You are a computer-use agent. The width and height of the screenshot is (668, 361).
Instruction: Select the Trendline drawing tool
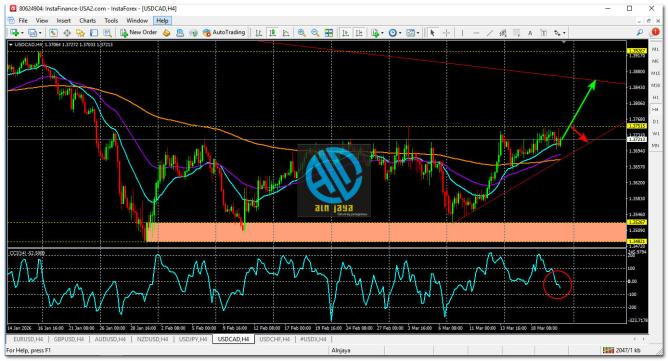click(x=490, y=33)
